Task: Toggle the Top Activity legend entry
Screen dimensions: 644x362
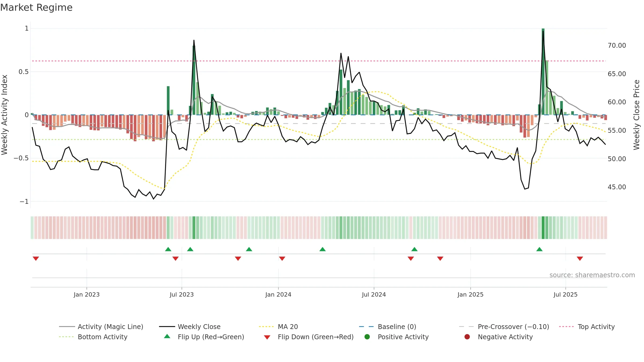Action: [587, 327]
